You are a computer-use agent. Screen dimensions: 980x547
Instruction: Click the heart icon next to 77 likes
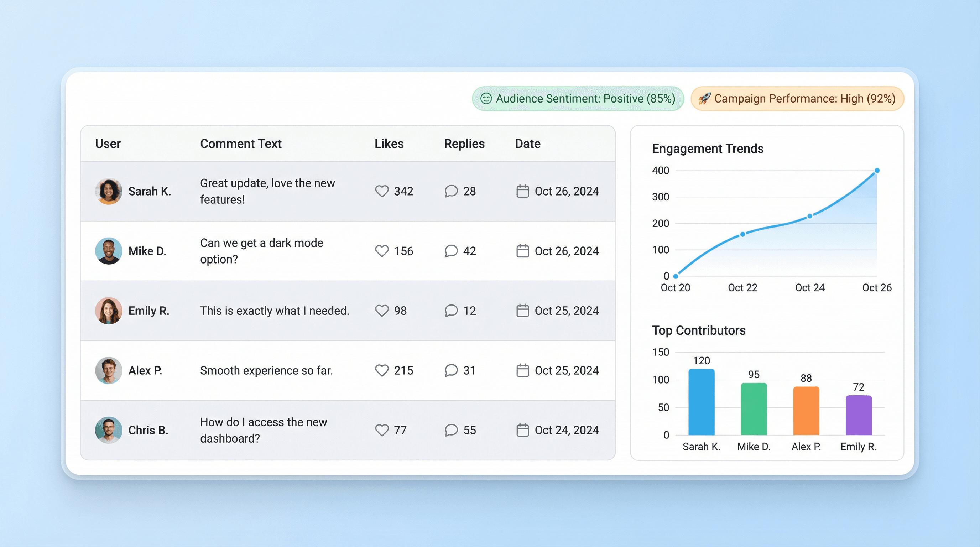point(382,430)
